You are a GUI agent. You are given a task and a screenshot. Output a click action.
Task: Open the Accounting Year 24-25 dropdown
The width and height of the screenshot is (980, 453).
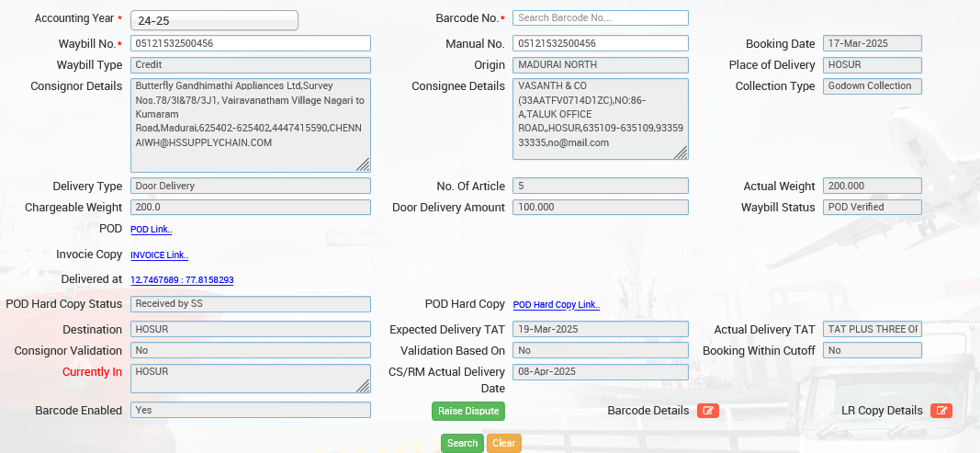(x=214, y=20)
